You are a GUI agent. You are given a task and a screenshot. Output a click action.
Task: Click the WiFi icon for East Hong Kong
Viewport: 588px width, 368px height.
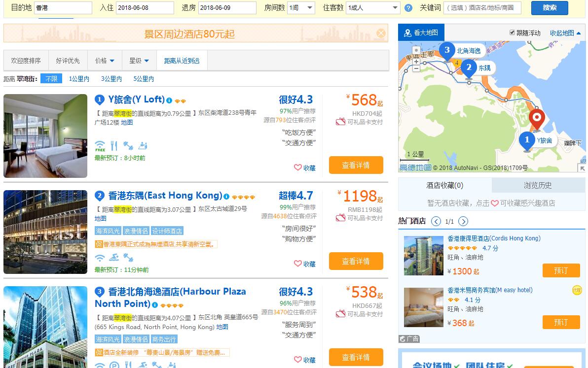pos(100,258)
